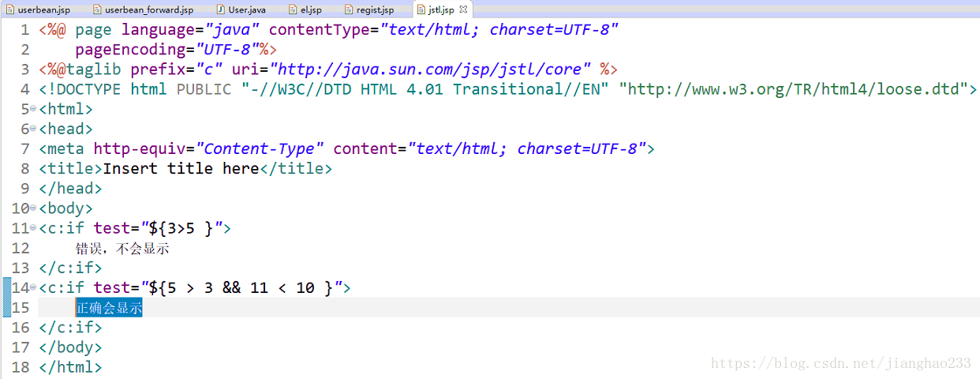Click the </c:if> closing tag on line 13

(71, 268)
